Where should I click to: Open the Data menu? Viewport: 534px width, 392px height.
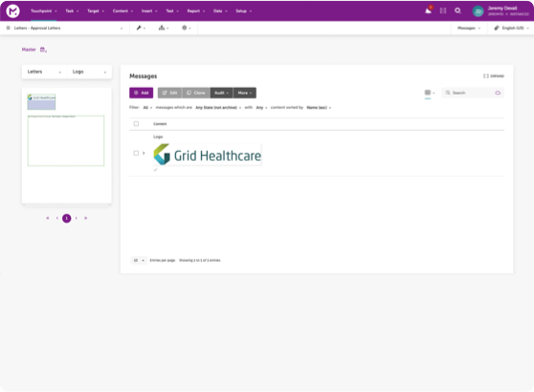coord(220,11)
